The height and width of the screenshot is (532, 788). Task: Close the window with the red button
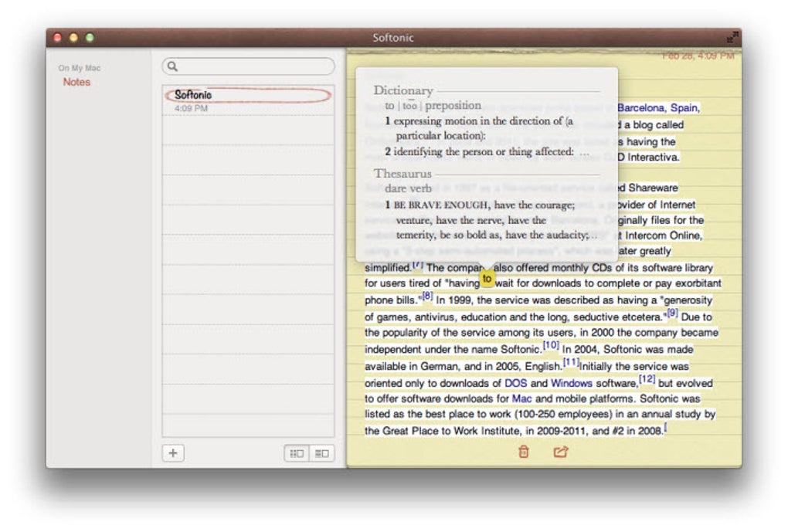point(57,38)
